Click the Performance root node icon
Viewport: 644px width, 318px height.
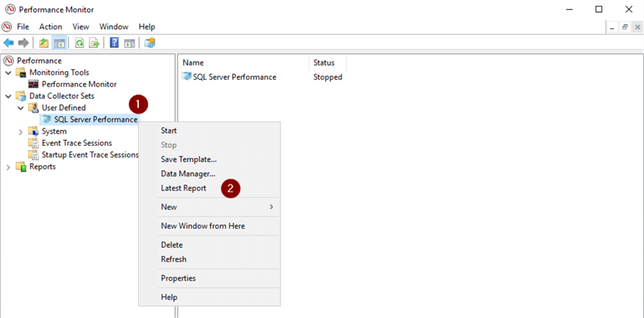tap(9, 61)
